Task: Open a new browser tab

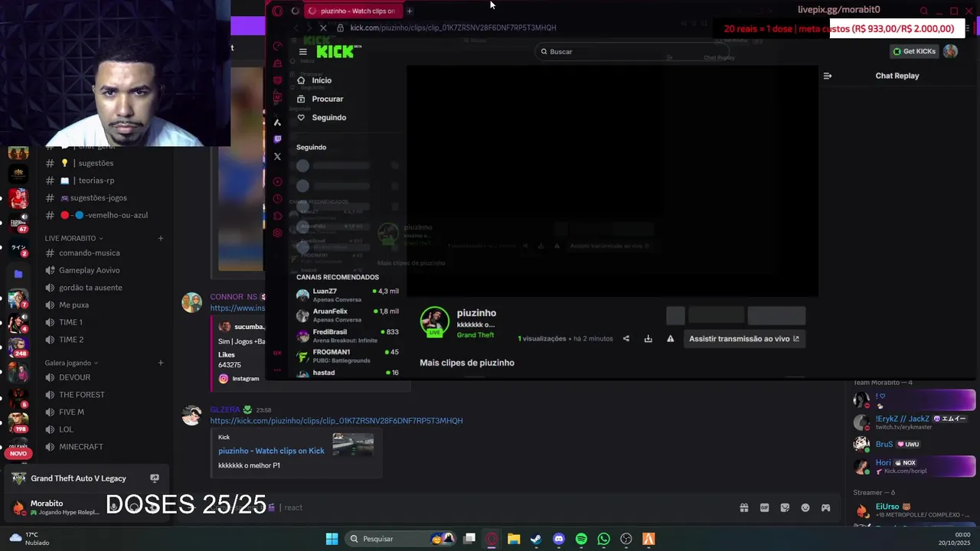Action: (410, 11)
